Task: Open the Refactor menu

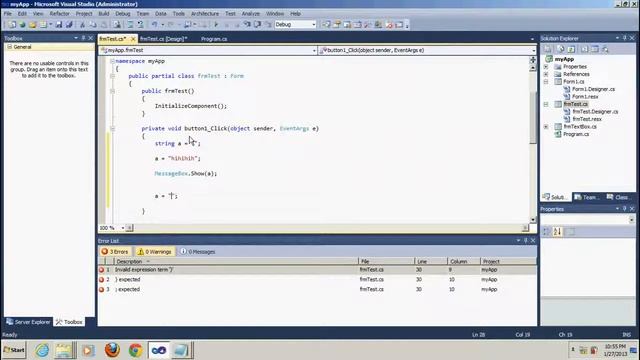Action: 60,13
